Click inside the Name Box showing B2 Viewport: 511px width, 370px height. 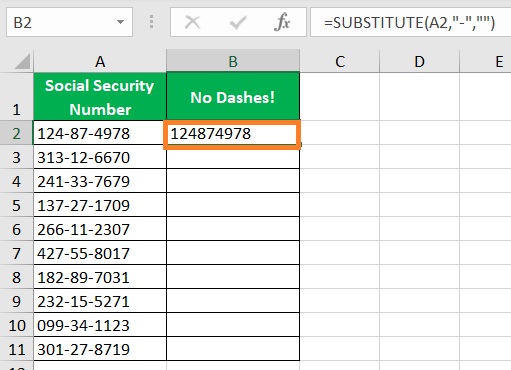pos(62,22)
